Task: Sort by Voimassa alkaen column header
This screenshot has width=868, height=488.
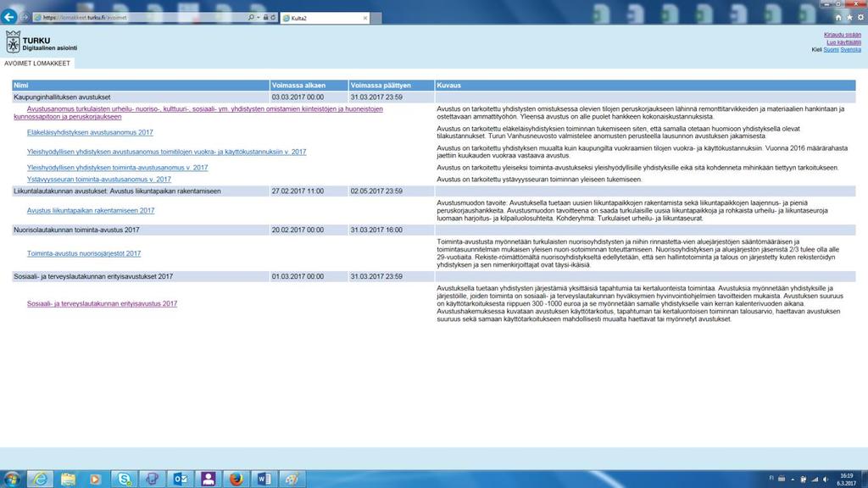Action: coord(309,86)
